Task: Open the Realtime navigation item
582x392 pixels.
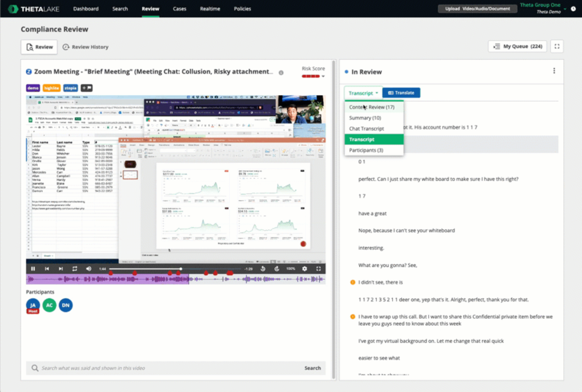Action: [x=210, y=9]
